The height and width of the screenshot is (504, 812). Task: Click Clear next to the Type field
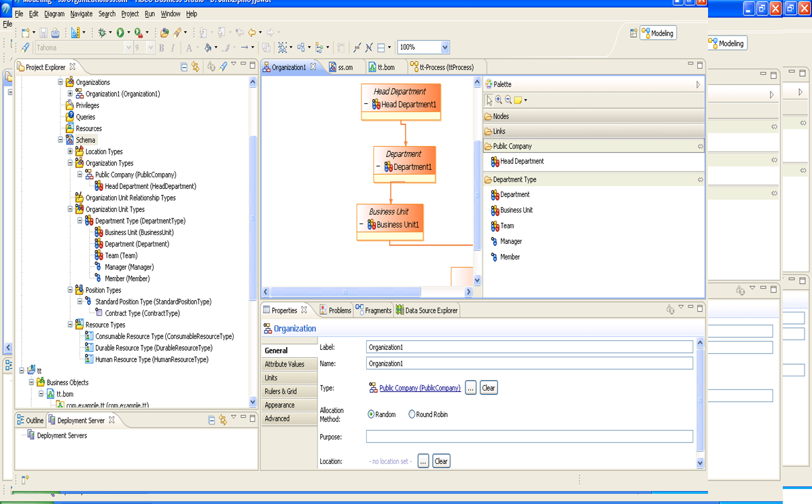click(489, 387)
